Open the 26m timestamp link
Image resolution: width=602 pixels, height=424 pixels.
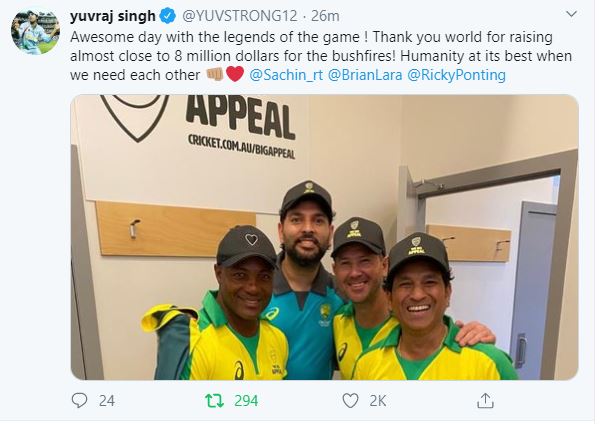point(322,17)
